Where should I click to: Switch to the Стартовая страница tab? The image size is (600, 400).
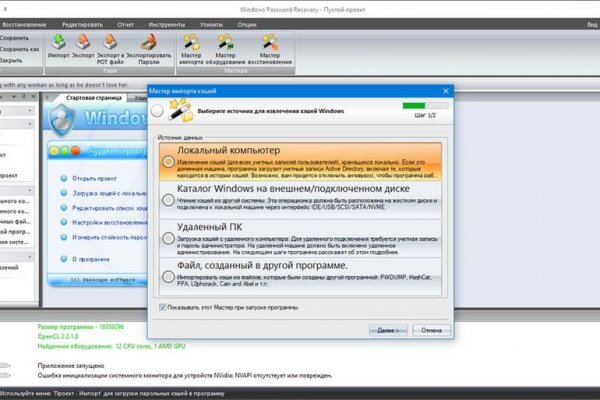pyautogui.click(x=94, y=99)
